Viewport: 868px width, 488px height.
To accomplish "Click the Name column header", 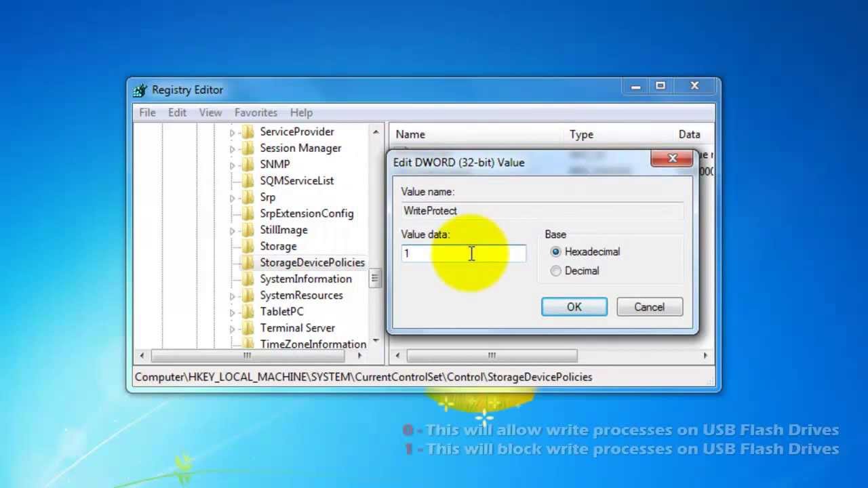I will coord(477,134).
